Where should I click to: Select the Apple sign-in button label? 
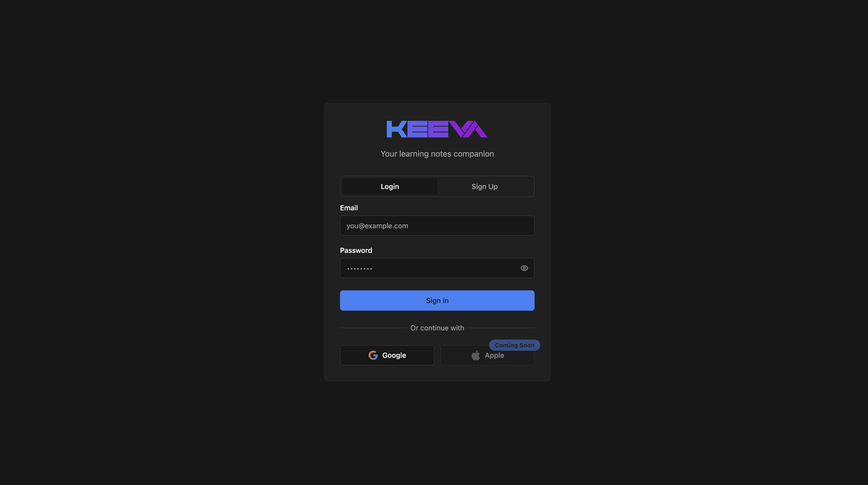click(x=494, y=355)
